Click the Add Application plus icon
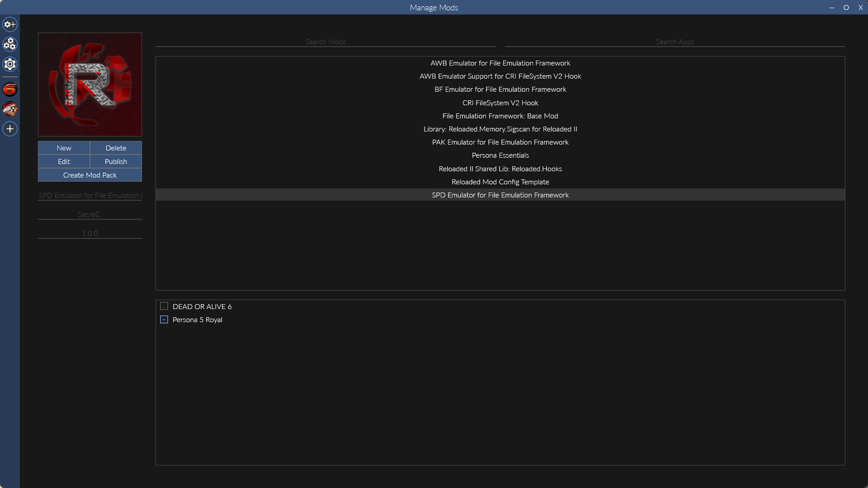The height and width of the screenshot is (488, 868). (x=10, y=129)
